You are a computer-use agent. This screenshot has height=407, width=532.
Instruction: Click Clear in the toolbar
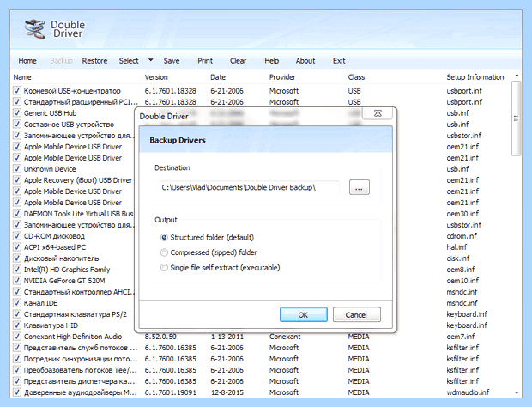[x=238, y=61]
